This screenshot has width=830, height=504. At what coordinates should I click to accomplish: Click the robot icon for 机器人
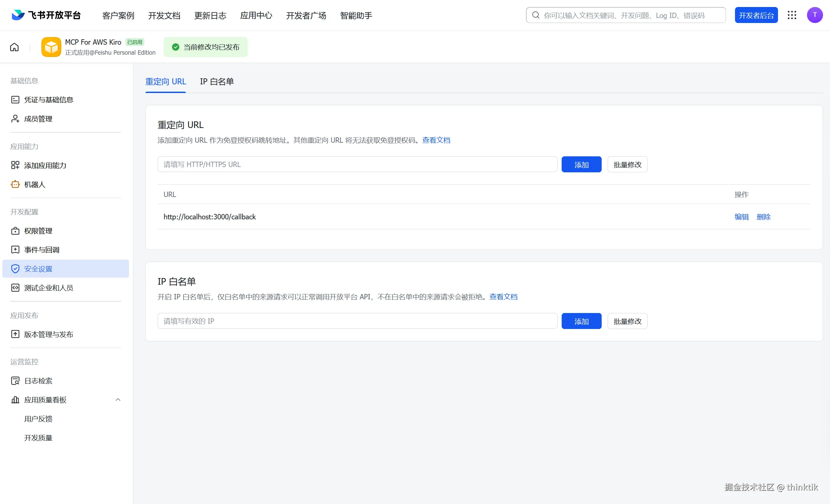pos(15,184)
